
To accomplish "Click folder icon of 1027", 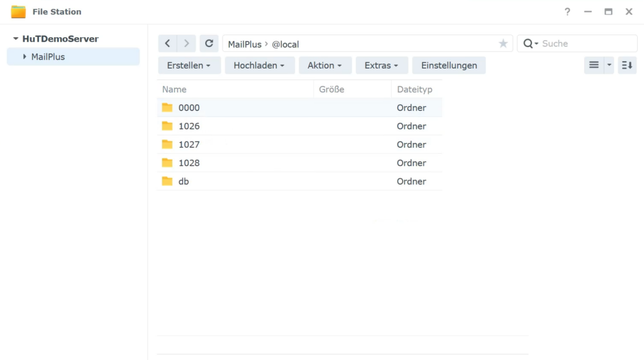I will [167, 144].
